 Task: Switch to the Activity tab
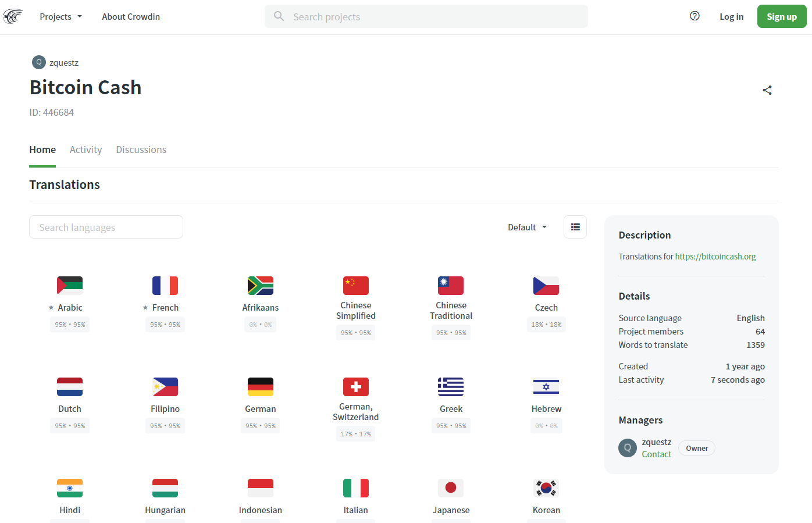86,150
